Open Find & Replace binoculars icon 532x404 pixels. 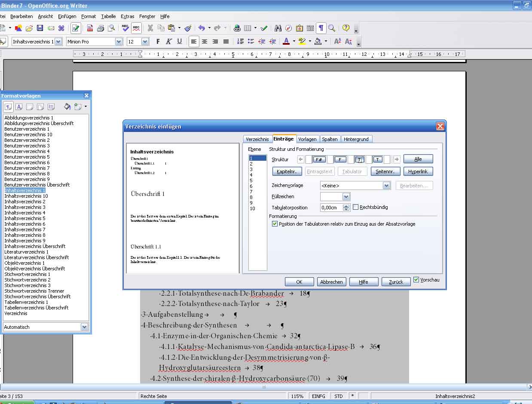[x=278, y=28]
